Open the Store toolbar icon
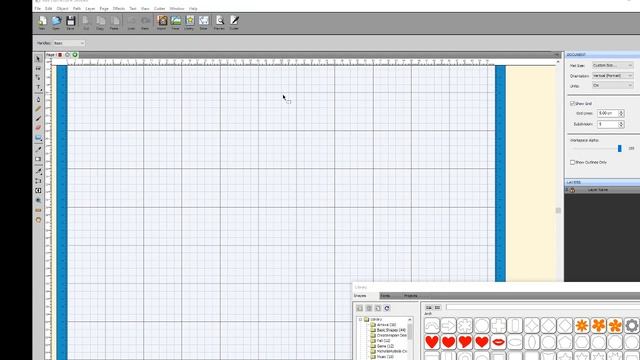The image size is (640, 360). (x=203, y=22)
